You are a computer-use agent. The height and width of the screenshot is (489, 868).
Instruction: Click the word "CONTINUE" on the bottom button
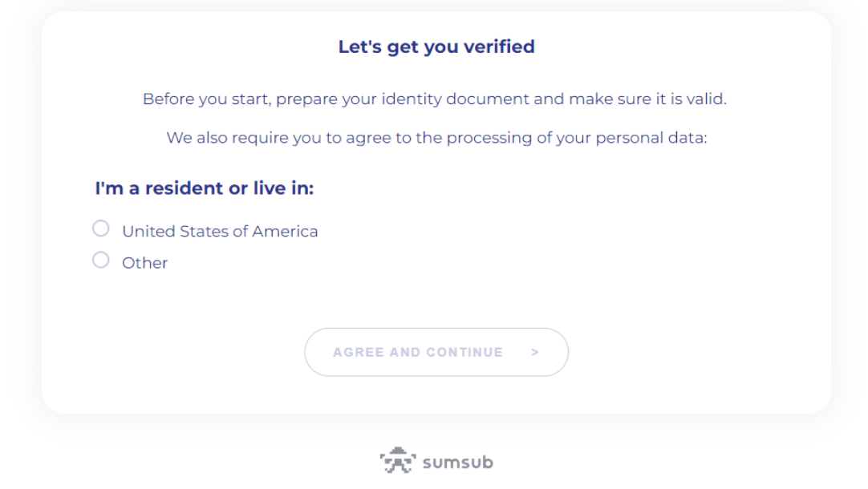click(x=464, y=352)
